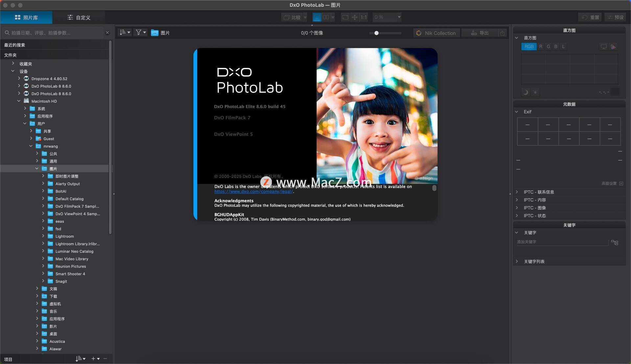Select the G histogram channel
Image resolution: width=631 pixels, height=364 pixels.
(x=548, y=47)
